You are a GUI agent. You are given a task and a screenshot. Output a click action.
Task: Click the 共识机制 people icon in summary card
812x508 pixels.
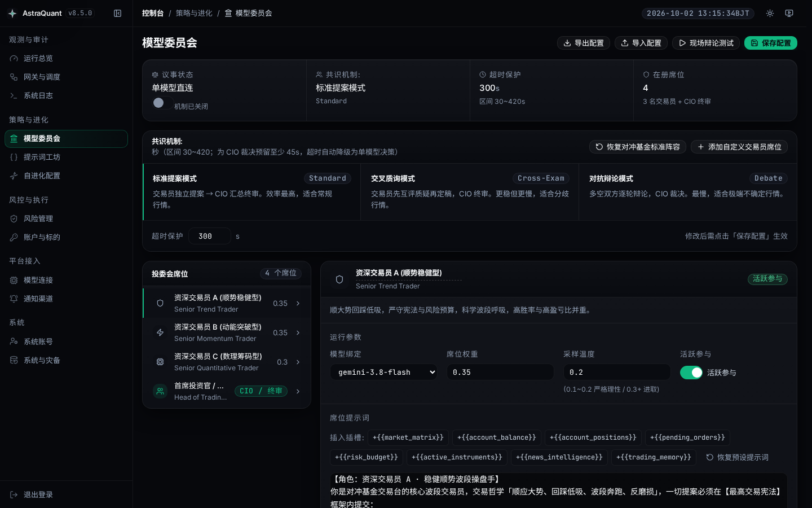[319, 75]
